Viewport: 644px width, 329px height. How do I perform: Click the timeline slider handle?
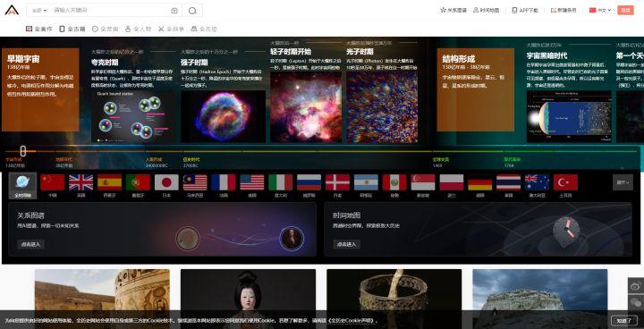coord(23,151)
